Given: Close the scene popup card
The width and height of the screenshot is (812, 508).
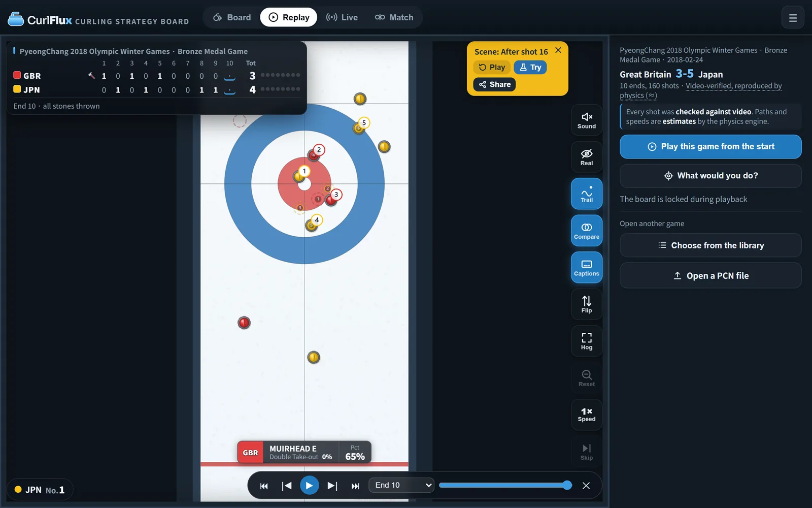Looking at the screenshot, I should click(558, 50).
